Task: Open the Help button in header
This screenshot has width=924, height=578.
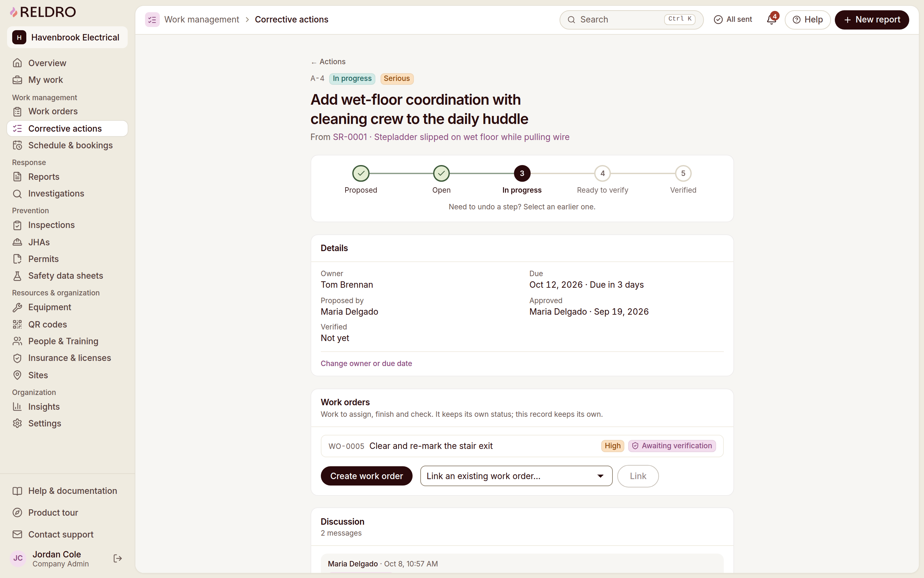Action: (808, 20)
